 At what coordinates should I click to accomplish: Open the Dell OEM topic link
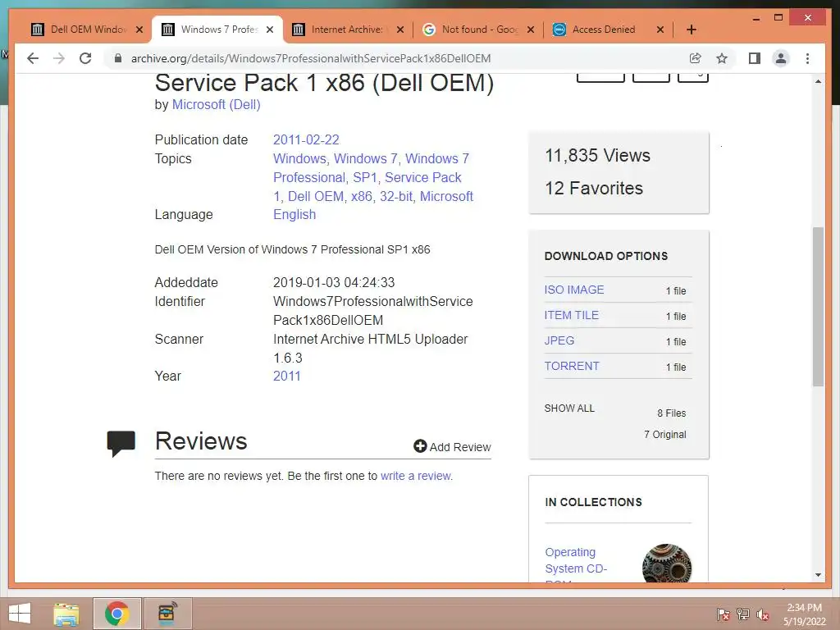click(x=316, y=197)
